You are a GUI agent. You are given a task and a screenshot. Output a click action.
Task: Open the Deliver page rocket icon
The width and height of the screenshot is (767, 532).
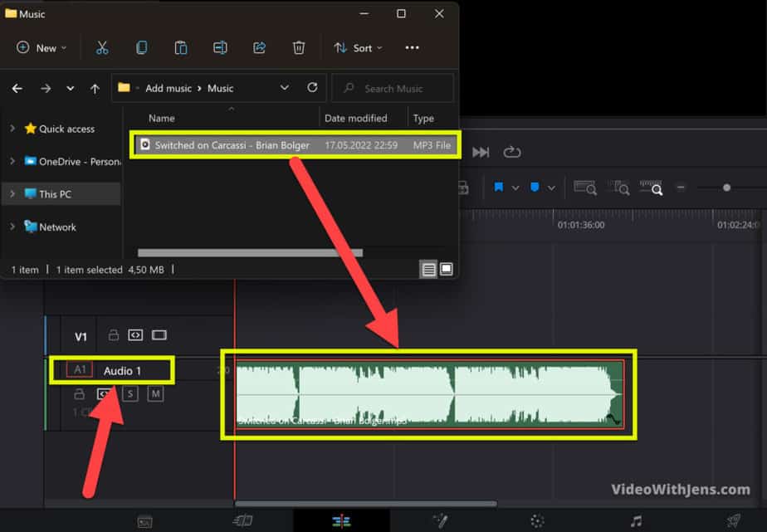pos(733,520)
